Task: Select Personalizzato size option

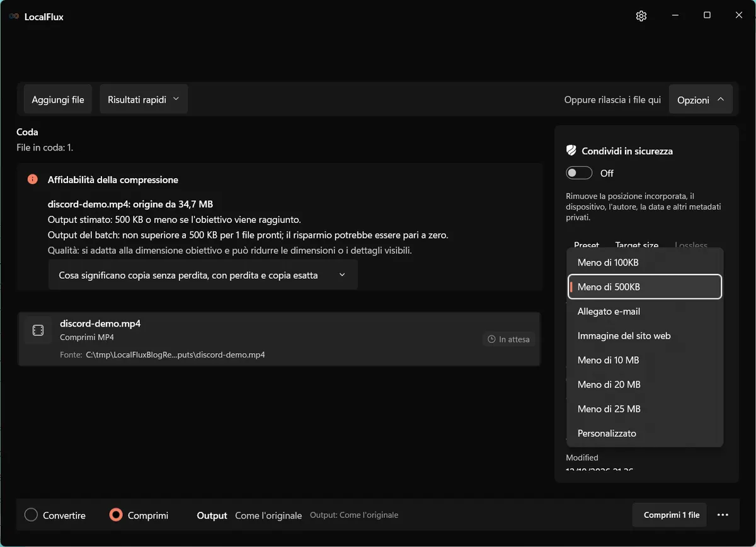Action: click(x=644, y=433)
